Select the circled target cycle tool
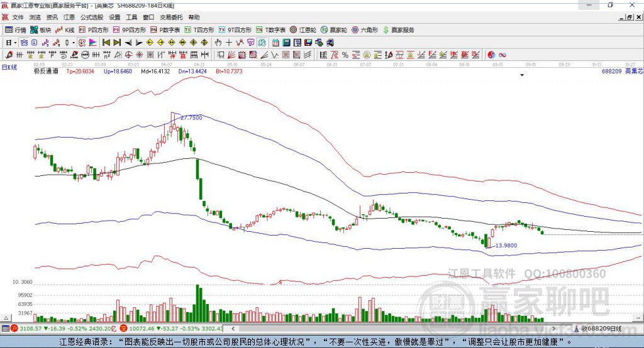 [x=128, y=55]
